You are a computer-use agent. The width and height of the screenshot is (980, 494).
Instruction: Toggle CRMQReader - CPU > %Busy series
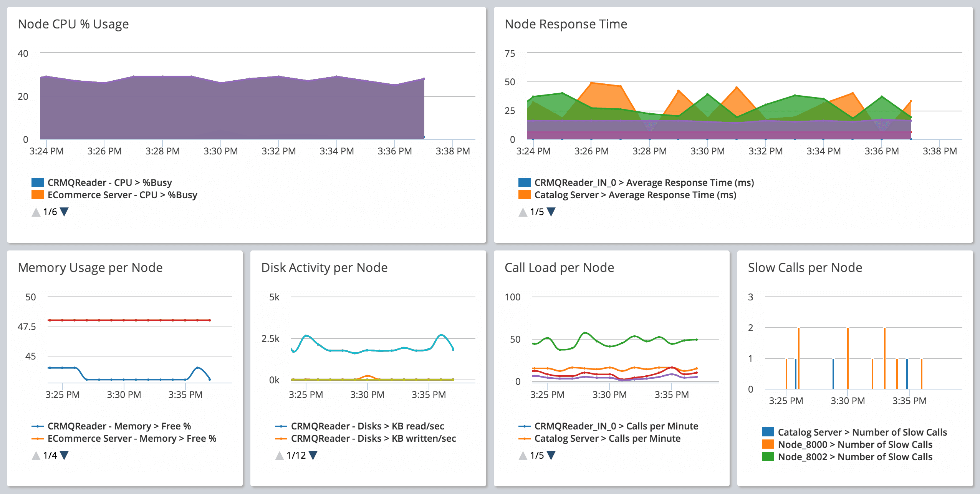point(109,182)
